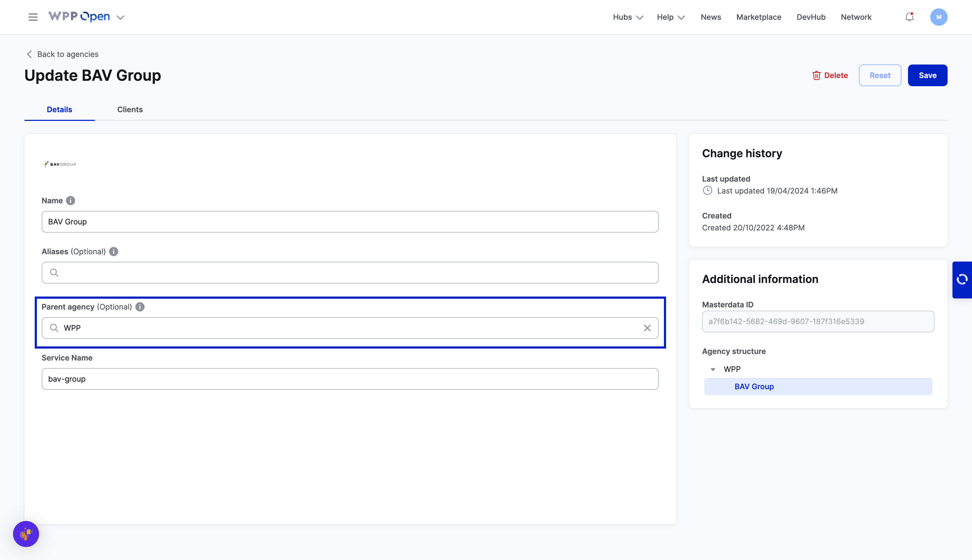The width and height of the screenshot is (972, 560).
Task: Expand the WPP Open workspace dropdown
Action: pyautogui.click(x=120, y=17)
